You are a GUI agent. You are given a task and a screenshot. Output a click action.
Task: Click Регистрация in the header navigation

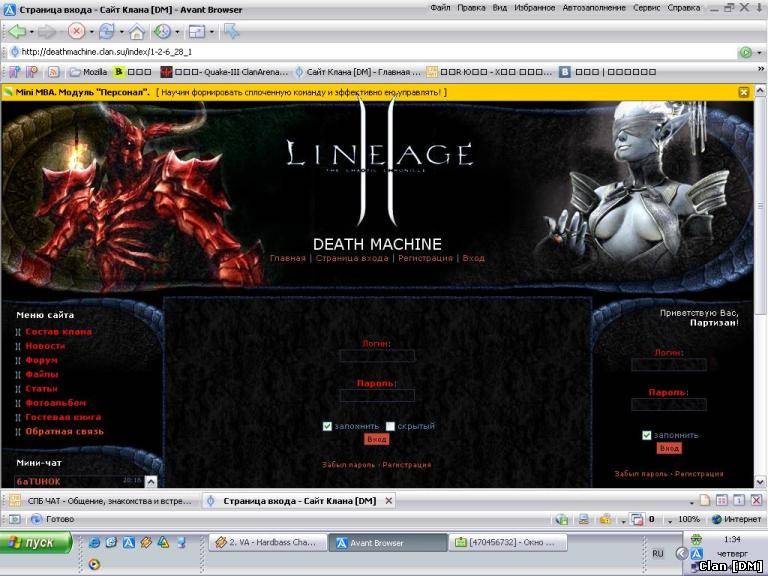(x=425, y=258)
